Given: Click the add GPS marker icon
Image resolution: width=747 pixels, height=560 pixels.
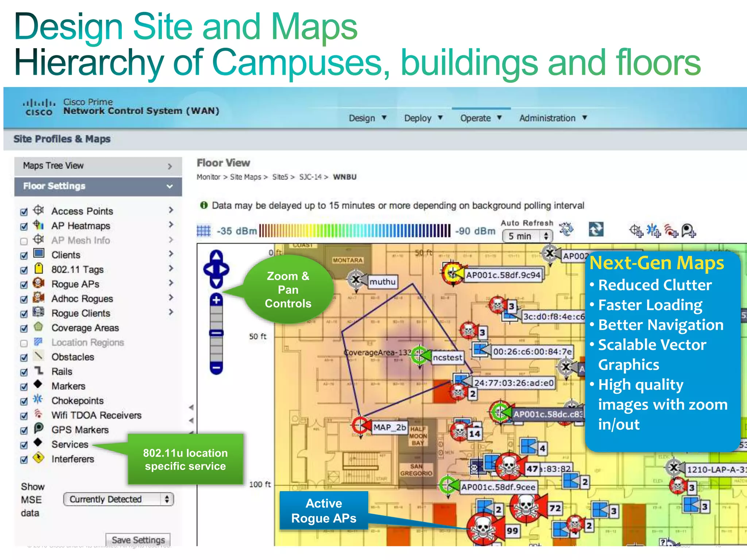Looking at the screenshot, I should click(689, 230).
